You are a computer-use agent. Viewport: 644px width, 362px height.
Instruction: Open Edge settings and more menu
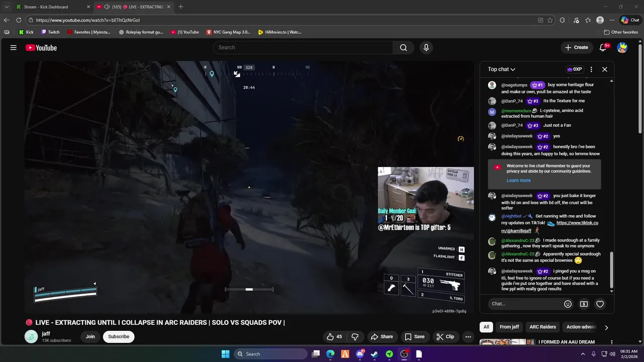612,20
